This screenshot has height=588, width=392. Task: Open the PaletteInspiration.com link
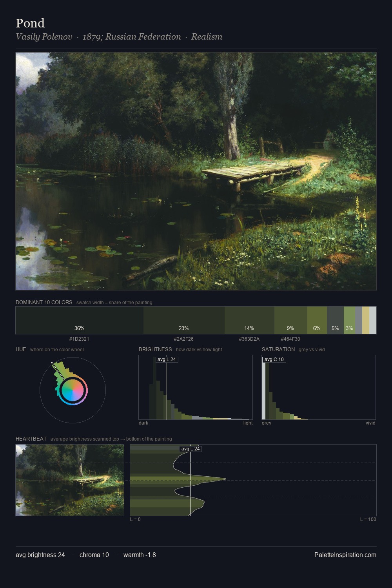click(x=345, y=555)
